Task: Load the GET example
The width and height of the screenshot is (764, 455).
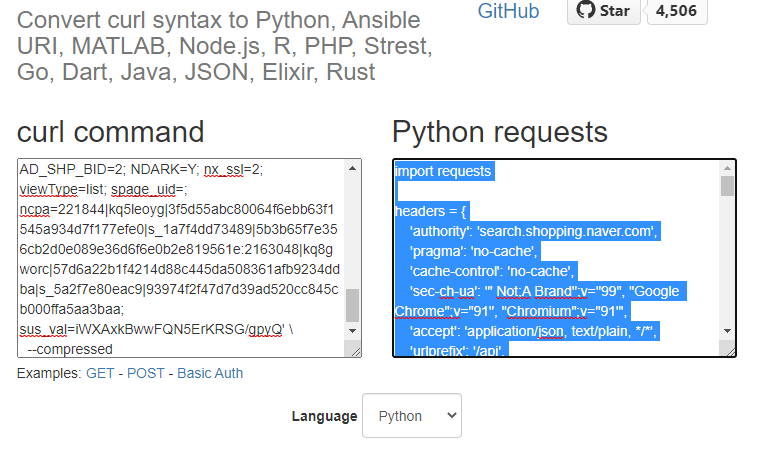Action: 100,373
